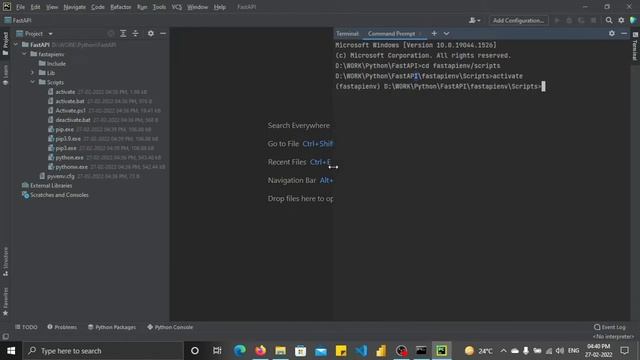
Task: Collapse the fastapienv folder
Action: (24, 54)
